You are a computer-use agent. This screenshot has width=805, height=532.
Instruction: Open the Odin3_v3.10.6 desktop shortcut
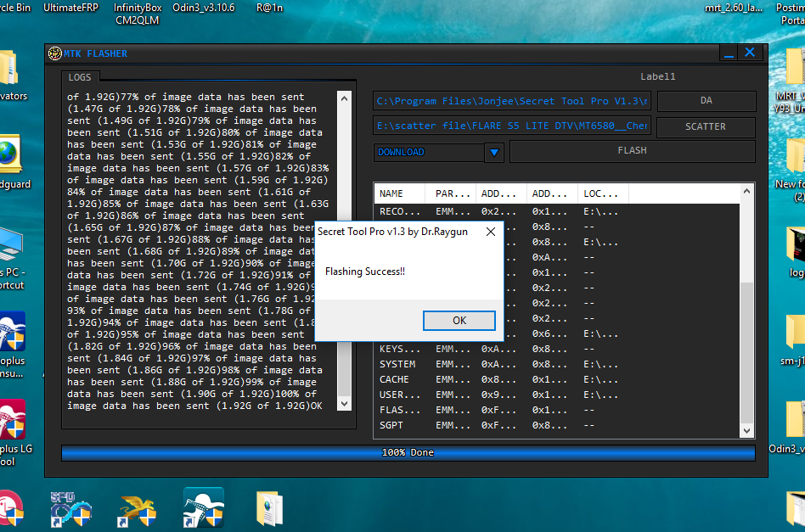click(x=204, y=8)
